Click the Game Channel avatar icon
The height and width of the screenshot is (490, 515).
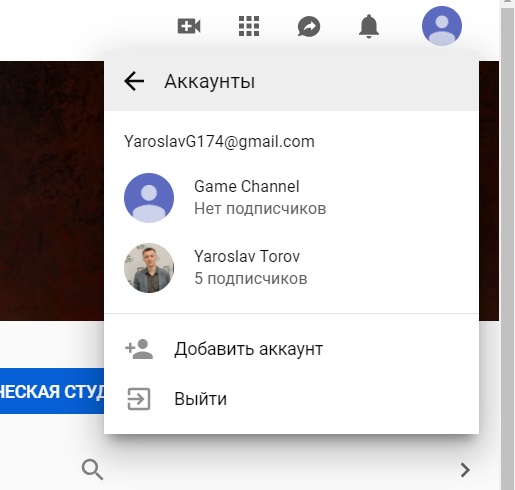click(x=149, y=198)
